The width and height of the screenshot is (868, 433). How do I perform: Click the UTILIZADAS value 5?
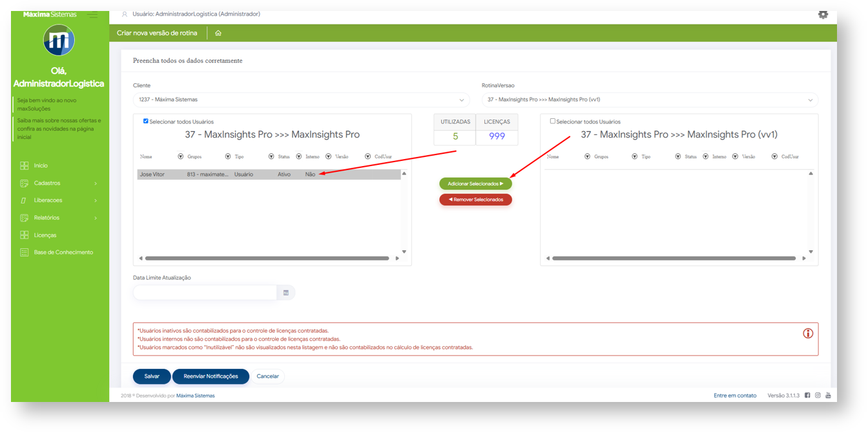455,137
